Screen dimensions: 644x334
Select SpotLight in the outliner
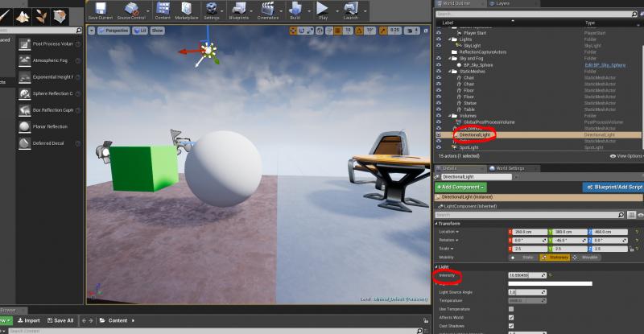(x=538, y=147)
